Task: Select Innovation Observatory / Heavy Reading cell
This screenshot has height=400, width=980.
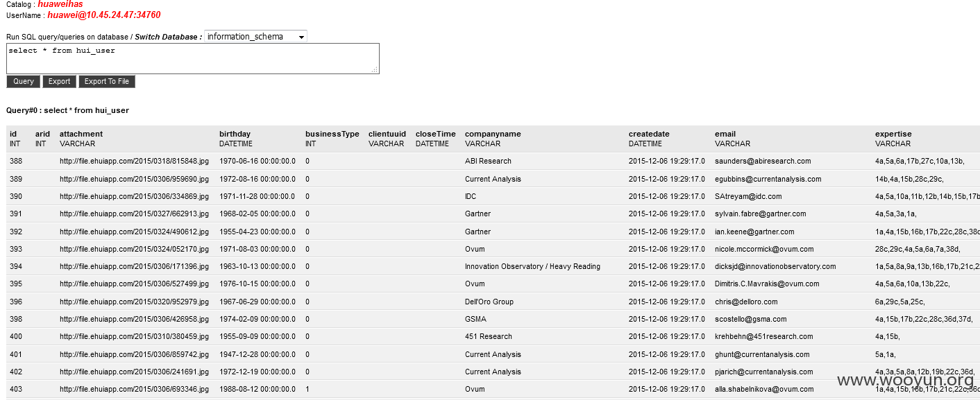Action: (532, 266)
